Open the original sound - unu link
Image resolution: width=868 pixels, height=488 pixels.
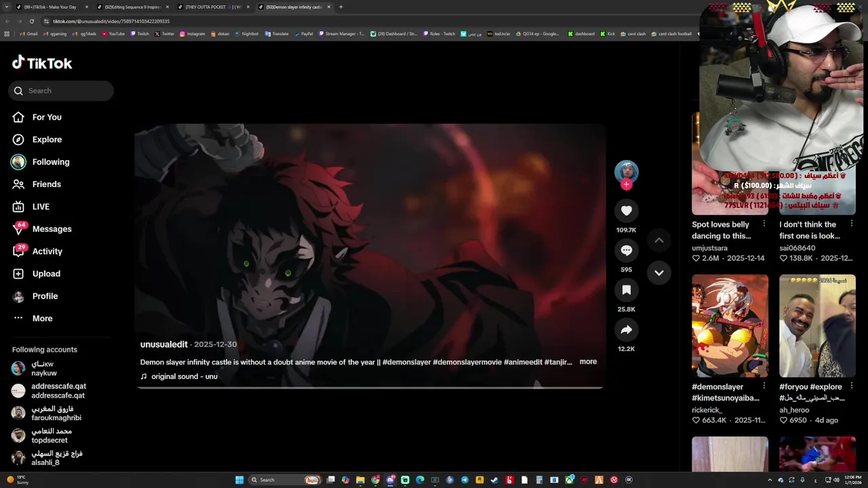coord(179,376)
